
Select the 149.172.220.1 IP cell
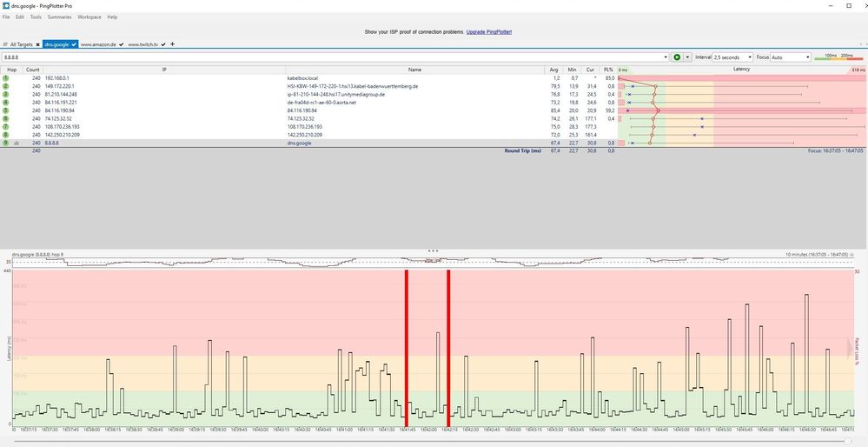tap(59, 86)
